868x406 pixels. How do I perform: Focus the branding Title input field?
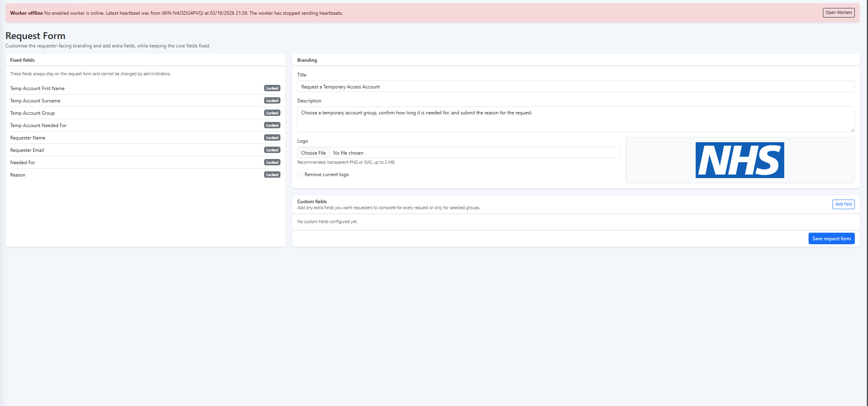[x=576, y=87]
